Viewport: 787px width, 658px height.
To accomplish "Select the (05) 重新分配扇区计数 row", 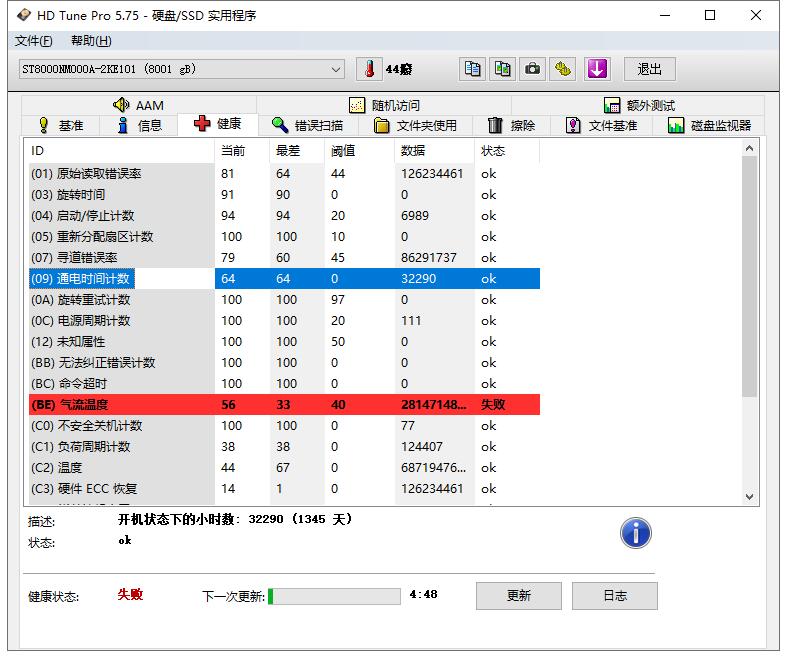I will point(284,237).
